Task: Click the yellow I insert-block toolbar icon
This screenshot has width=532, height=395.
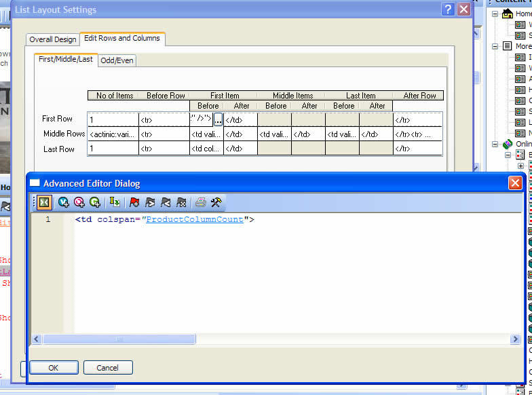Action: coord(115,202)
